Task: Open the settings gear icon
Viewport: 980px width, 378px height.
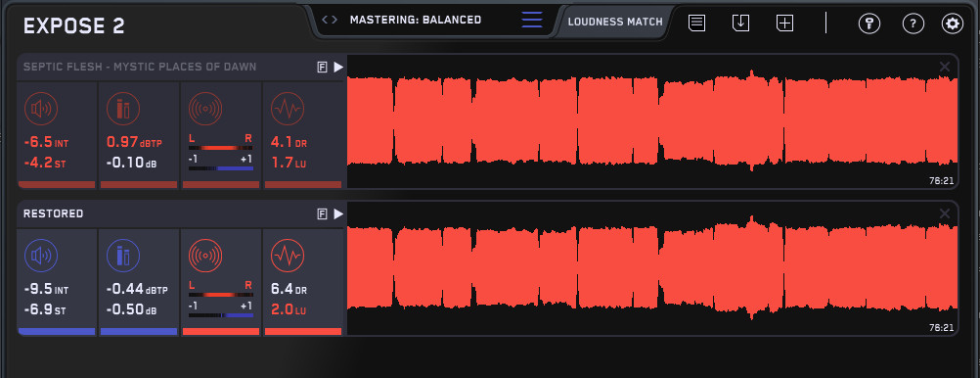Action: [953, 24]
